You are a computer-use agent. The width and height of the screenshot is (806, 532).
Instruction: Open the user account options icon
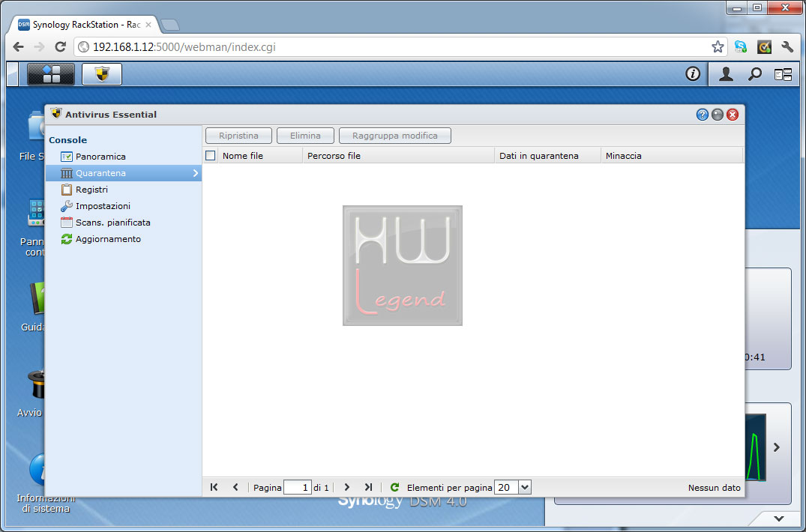[x=726, y=74]
